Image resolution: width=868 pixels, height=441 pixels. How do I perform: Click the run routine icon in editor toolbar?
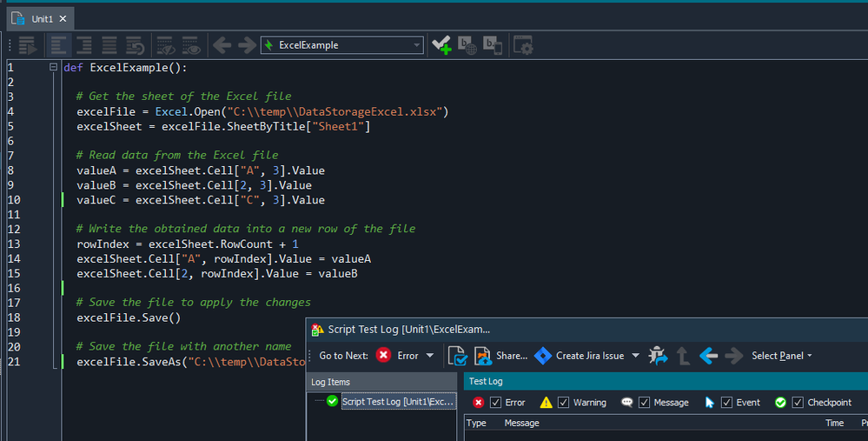27,45
